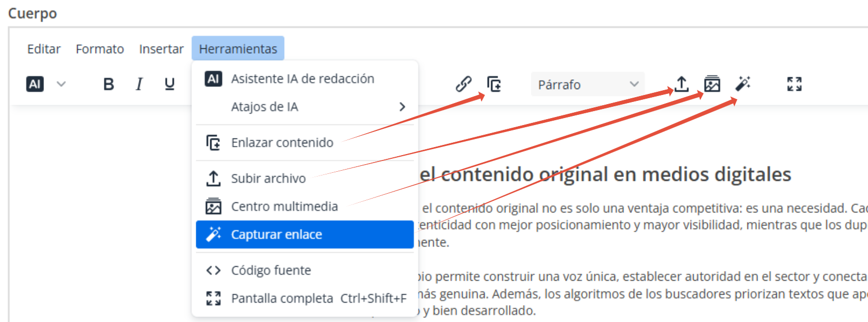The height and width of the screenshot is (322, 868).
Task: Click paragraph mentioning ventaja competitiva
Action: pyautogui.click(x=642, y=225)
